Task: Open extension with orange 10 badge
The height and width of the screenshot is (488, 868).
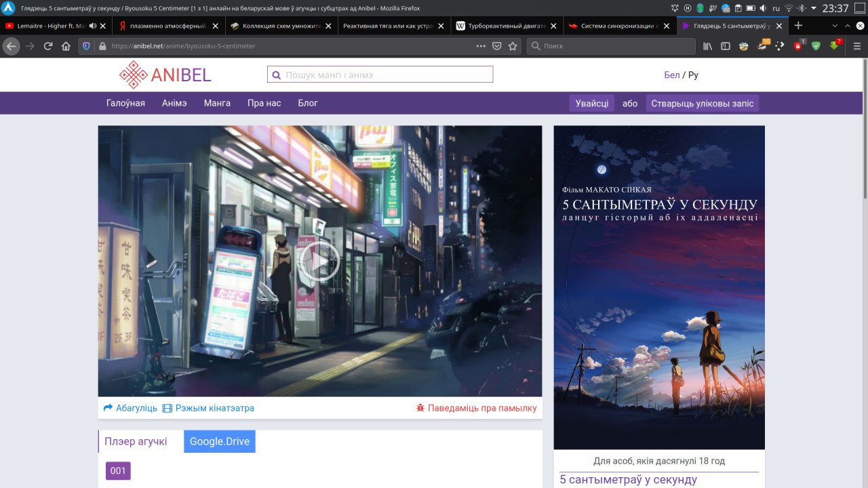Action: [x=763, y=46]
